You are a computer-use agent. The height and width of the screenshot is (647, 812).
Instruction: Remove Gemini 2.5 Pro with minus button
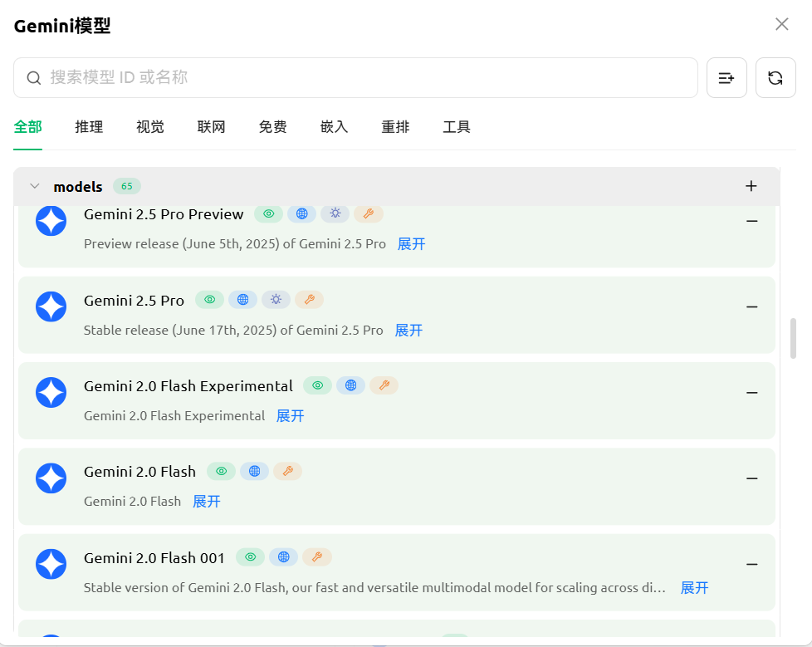(x=752, y=307)
